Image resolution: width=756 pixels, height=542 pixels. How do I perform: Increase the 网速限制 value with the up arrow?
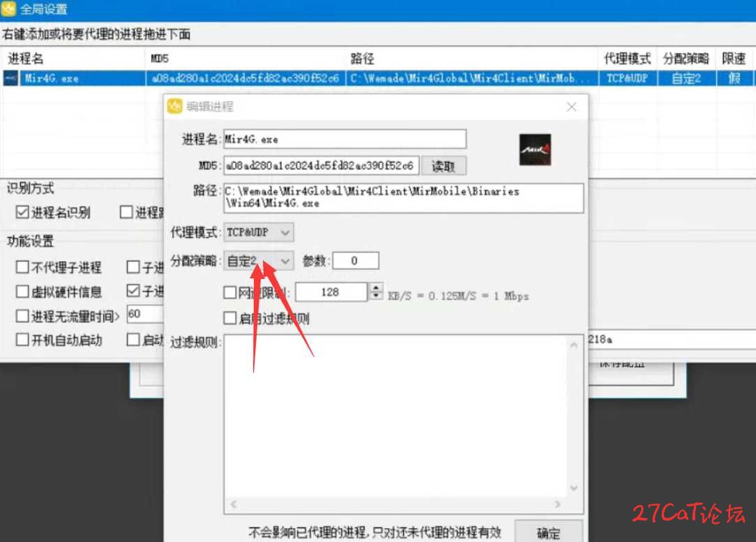point(376,287)
